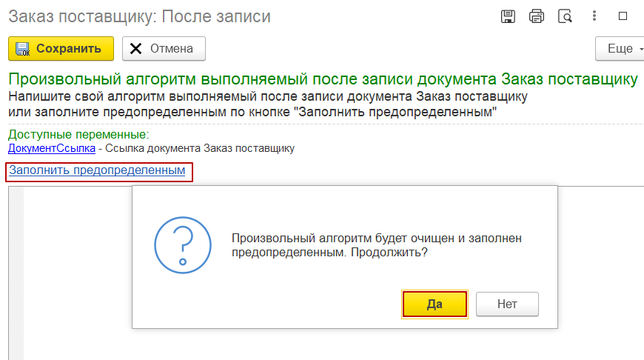Decline with the Нет button

(x=507, y=304)
